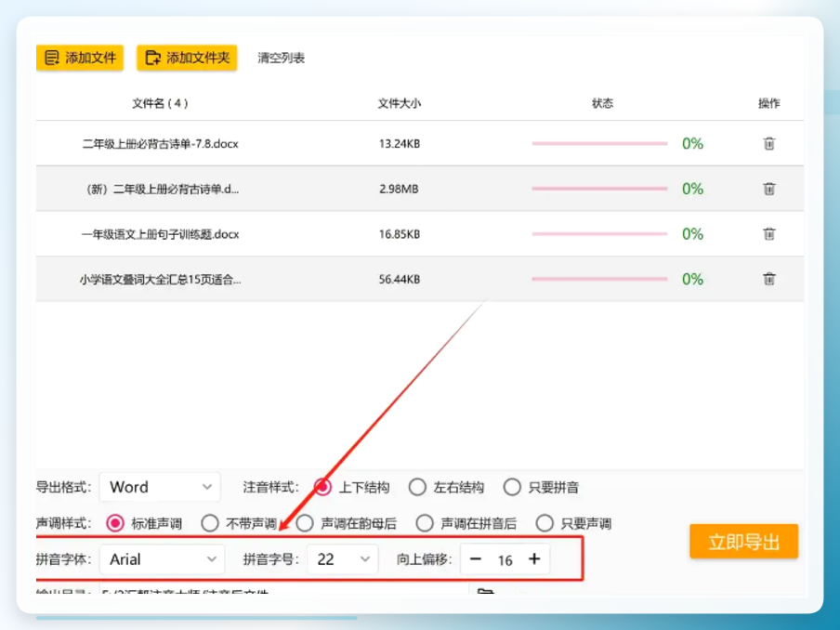Click the 添加文件 button
Screen dimensions: 840x630
point(80,58)
